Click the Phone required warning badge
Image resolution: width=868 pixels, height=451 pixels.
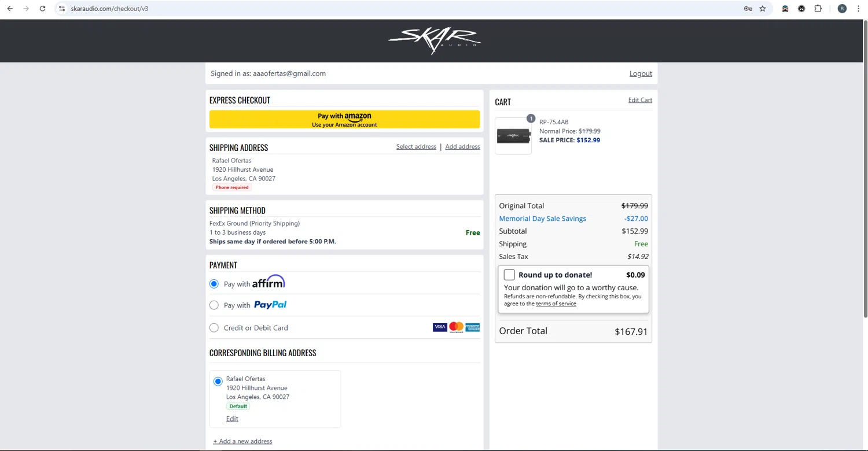click(232, 187)
